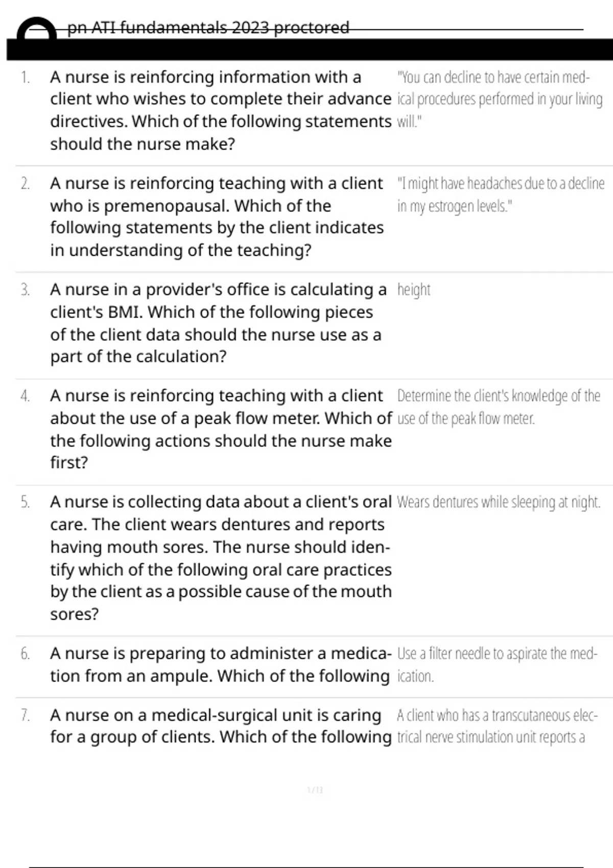Select question 6 about ampule medication
Image resolution: width=613 pixels, height=868 pixels.
[x=220, y=664]
